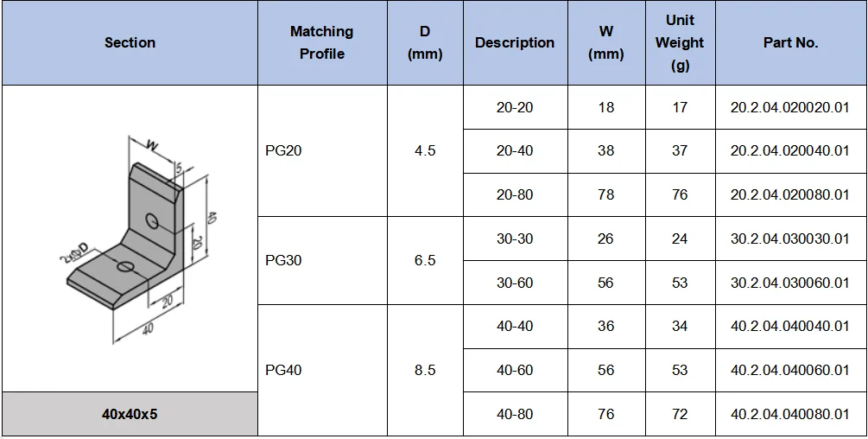The image size is (868, 439).
Task: Click the 40x40x5 section label
Action: click(130, 414)
